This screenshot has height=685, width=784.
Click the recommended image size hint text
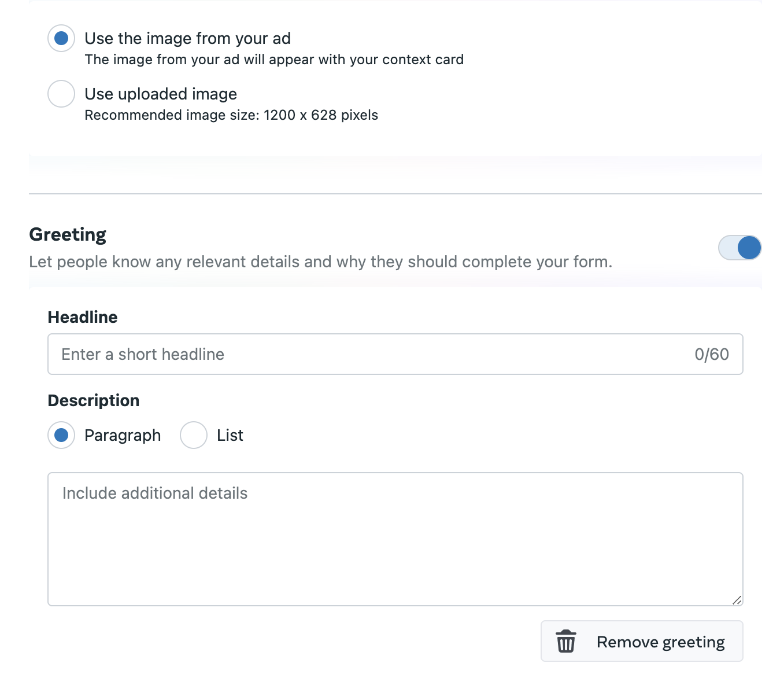[x=231, y=115]
